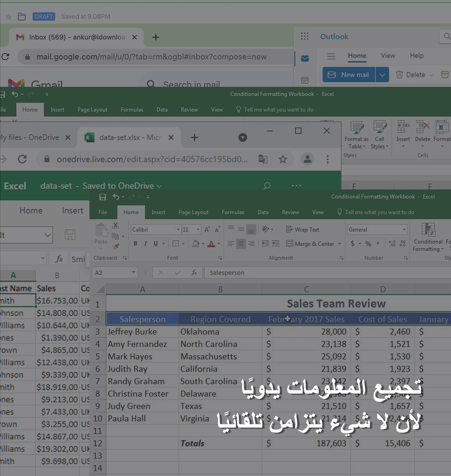Click the Cut scissors icon in front Excel
The image size is (451, 476).
[x=115, y=226]
